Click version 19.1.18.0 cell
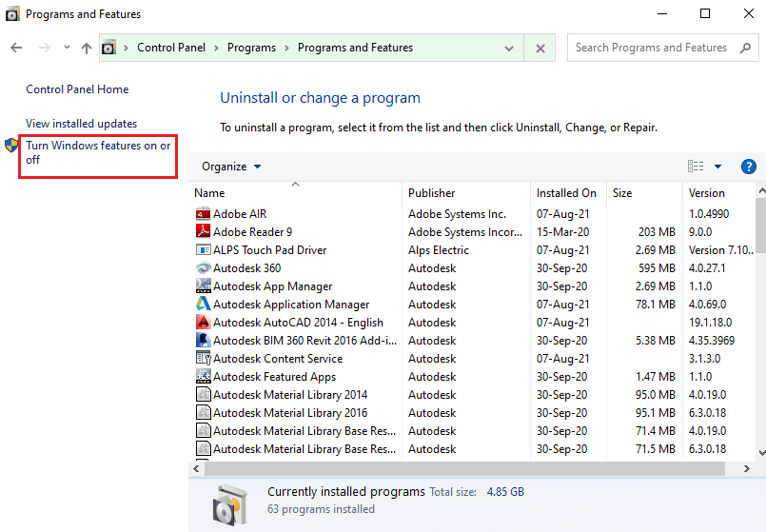The width and height of the screenshot is (766, 532). point(710,322)
